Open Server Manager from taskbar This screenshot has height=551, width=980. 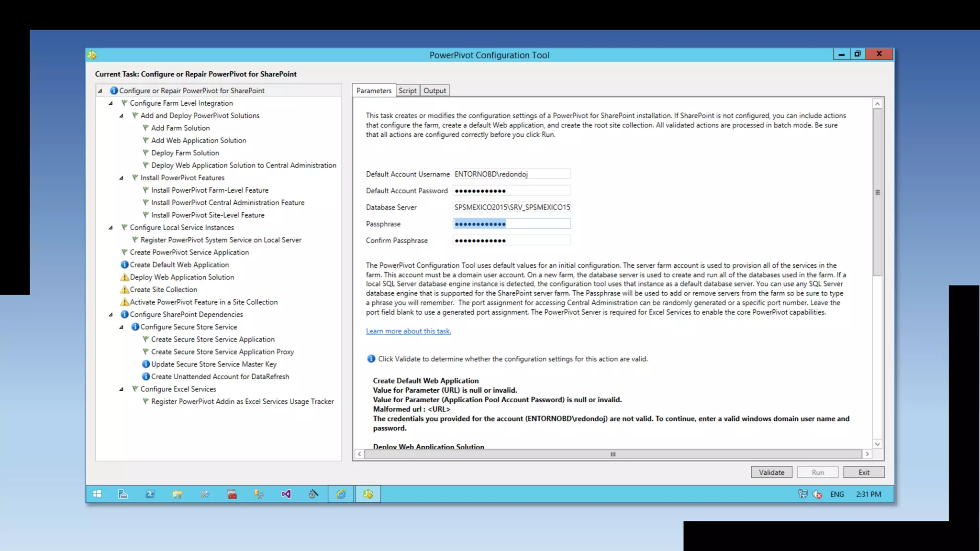(123, 494)
